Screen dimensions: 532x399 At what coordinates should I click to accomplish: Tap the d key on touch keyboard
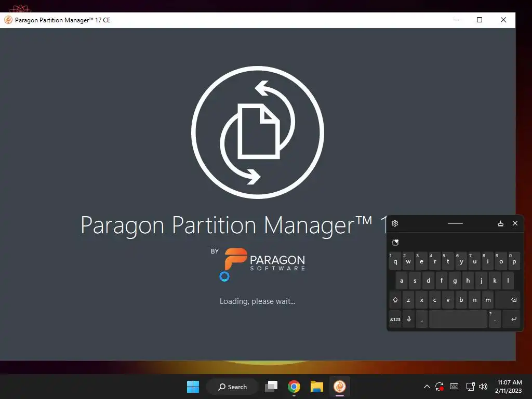[x=428, y=281]
